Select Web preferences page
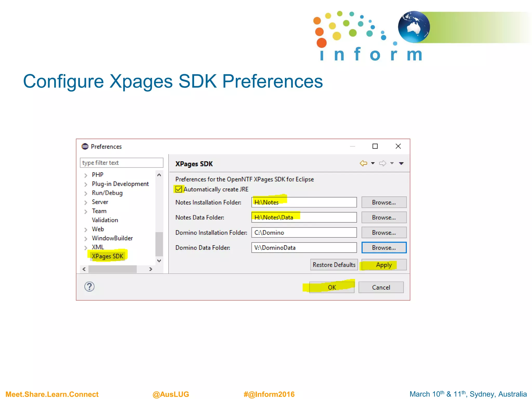The image size is (532, 399). 98,229
